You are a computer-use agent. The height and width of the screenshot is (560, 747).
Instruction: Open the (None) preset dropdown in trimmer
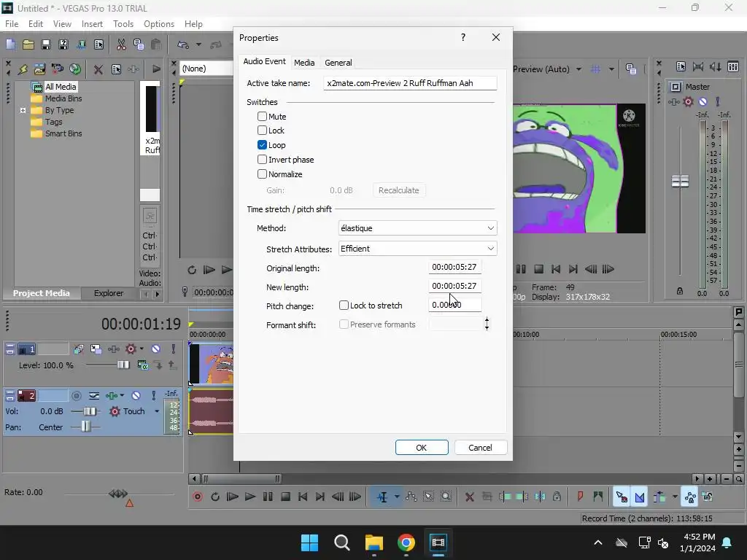tap(206, 69)
